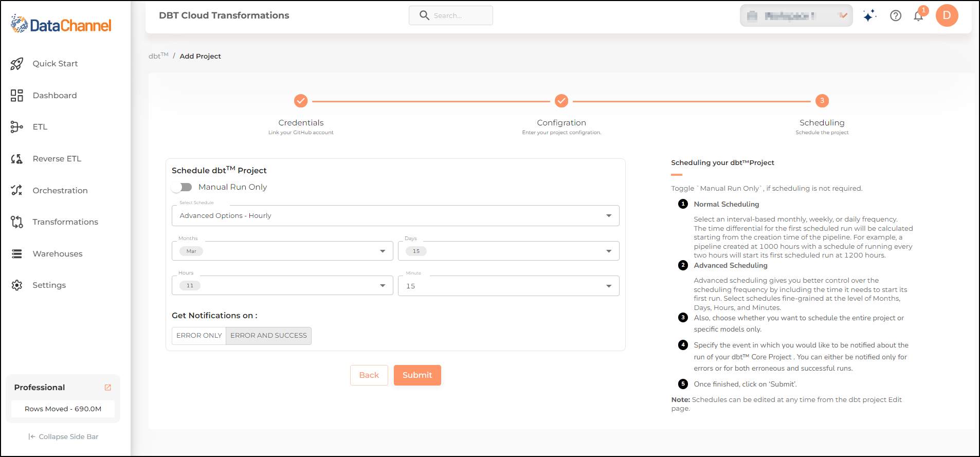Click into the Search field
The width and height of the screenshot is (980, 457).
(451, 15)
